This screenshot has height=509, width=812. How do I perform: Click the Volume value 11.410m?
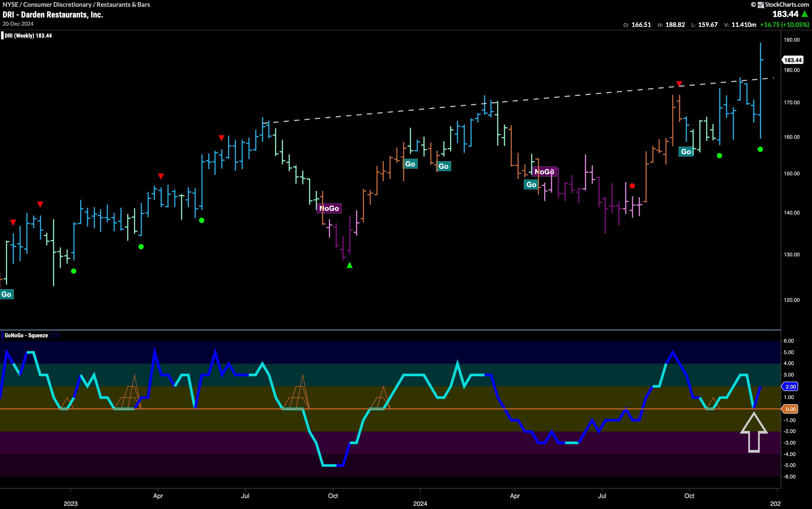pyautogui.click(x=744, y=25)
